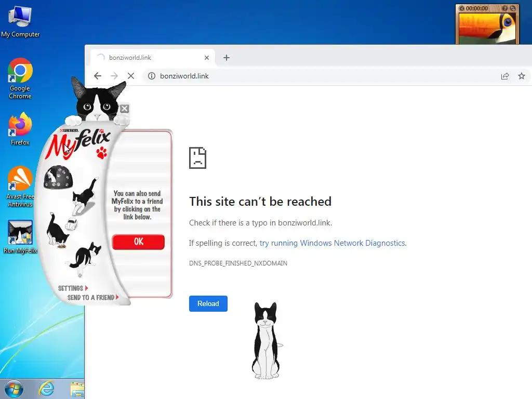Launch Firefox from the desktop
532x399 pixels.
(20, 129)
